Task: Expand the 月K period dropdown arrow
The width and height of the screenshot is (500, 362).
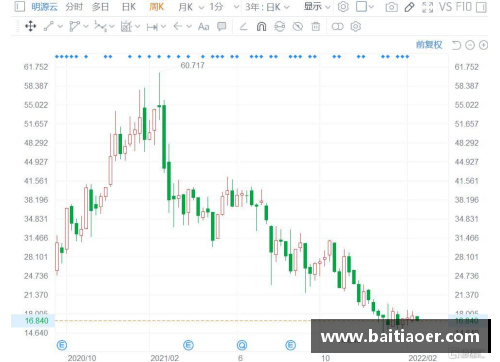Action: point(201,7)
